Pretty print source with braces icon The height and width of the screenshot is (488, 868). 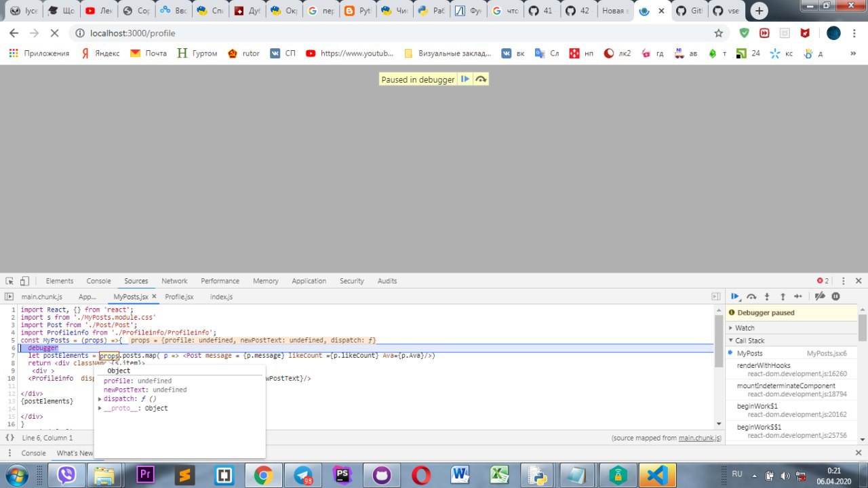tap(9, 438)
